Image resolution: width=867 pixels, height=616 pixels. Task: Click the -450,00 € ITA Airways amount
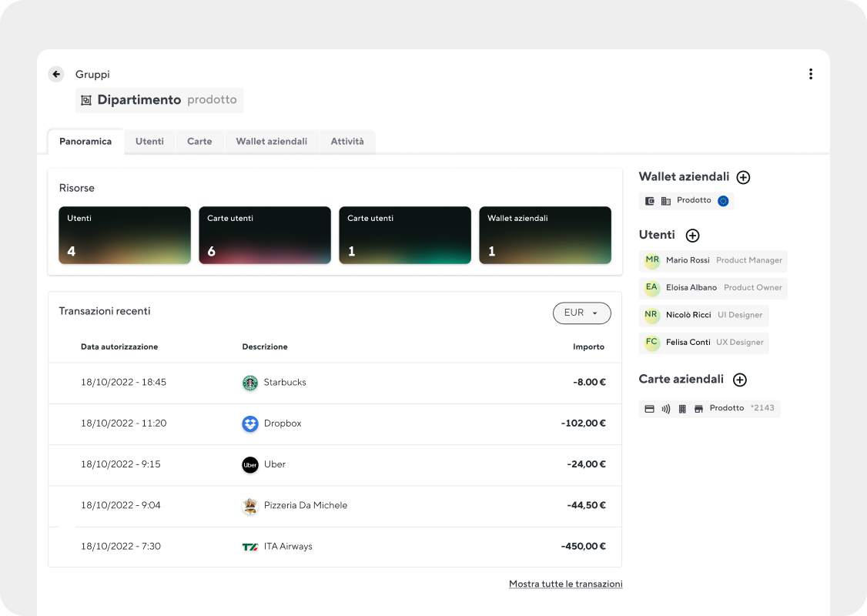584,547
